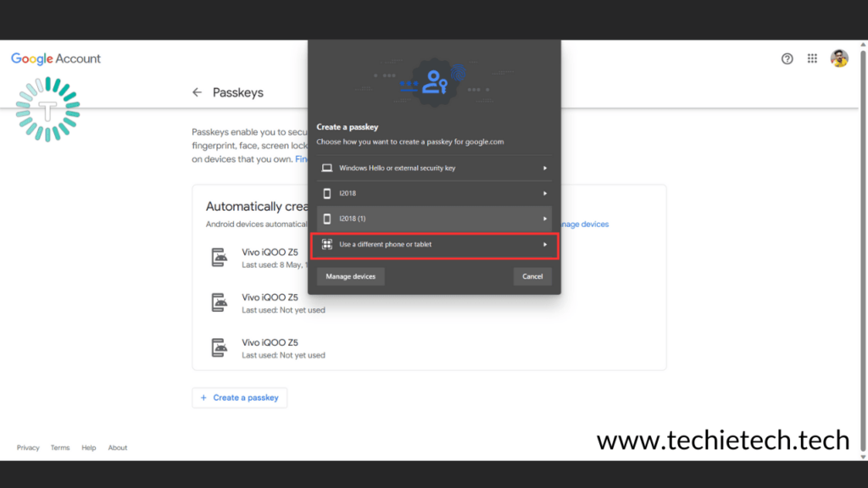The image size is (868, 488).
Task: Click the phone icon beside I2018
Action: point(325,193)
